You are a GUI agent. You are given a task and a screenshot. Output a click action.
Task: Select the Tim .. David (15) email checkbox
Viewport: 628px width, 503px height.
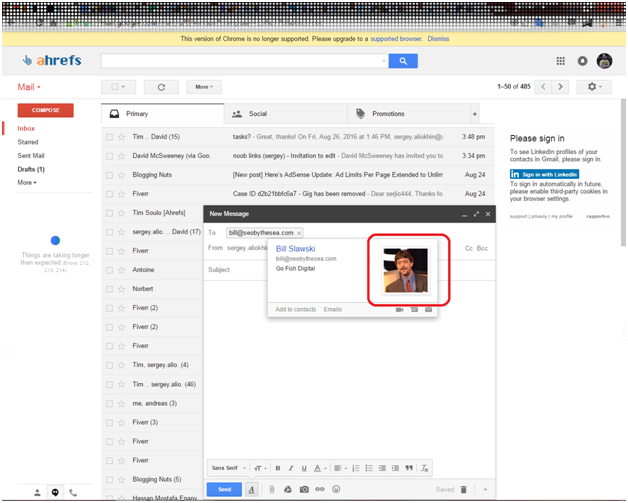[109, 137]
